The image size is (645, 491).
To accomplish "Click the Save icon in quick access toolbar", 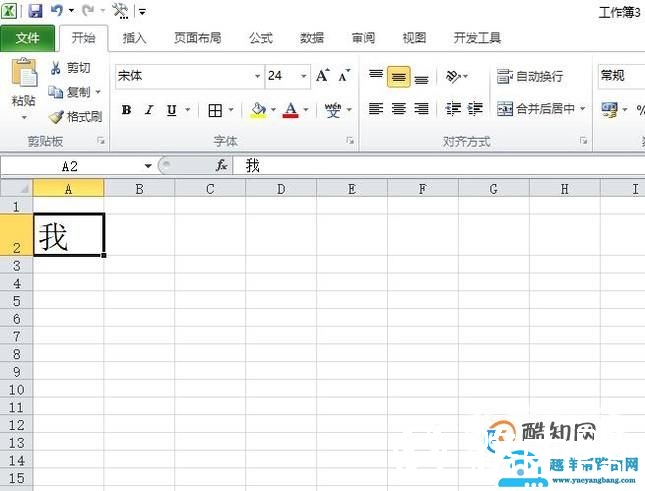I will (35, 11).
